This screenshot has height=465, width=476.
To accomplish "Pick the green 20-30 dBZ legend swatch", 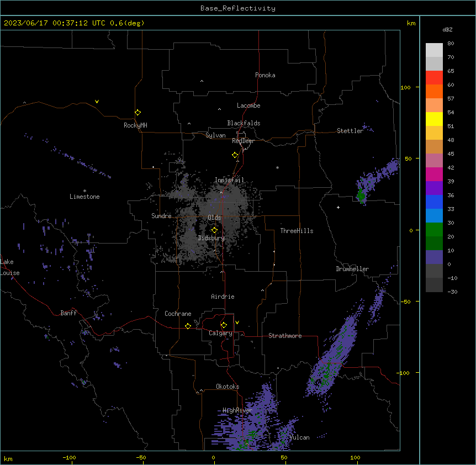I will click(x=434, y=230).
